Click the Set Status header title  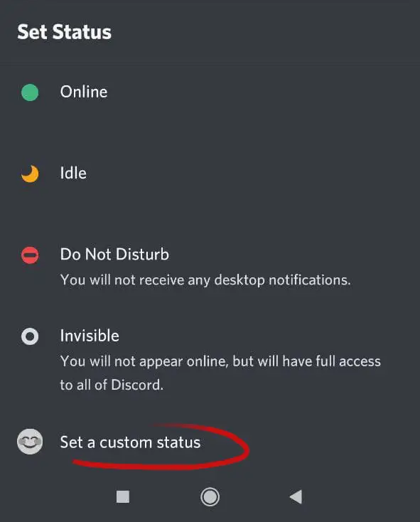point(64,32)
